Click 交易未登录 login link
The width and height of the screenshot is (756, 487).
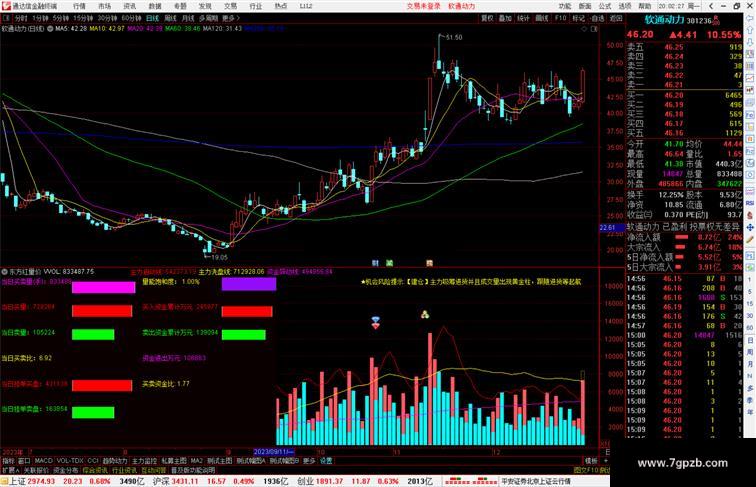423,6
